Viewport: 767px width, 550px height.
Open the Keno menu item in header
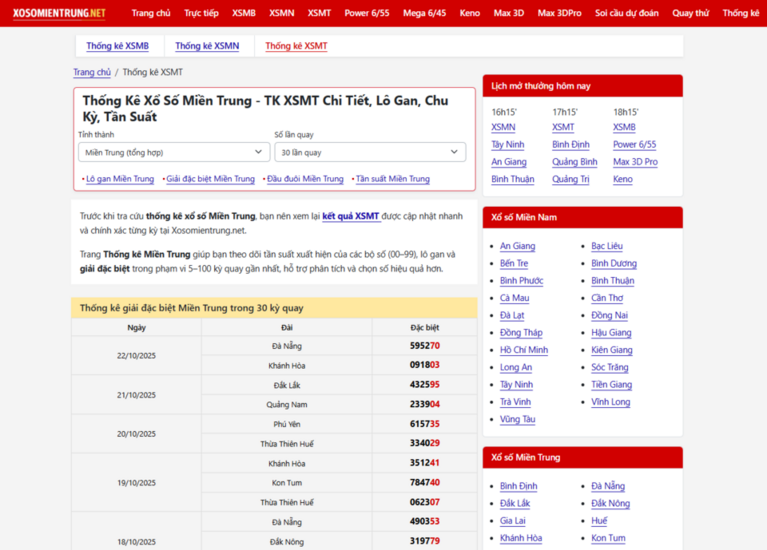point(469,13)
